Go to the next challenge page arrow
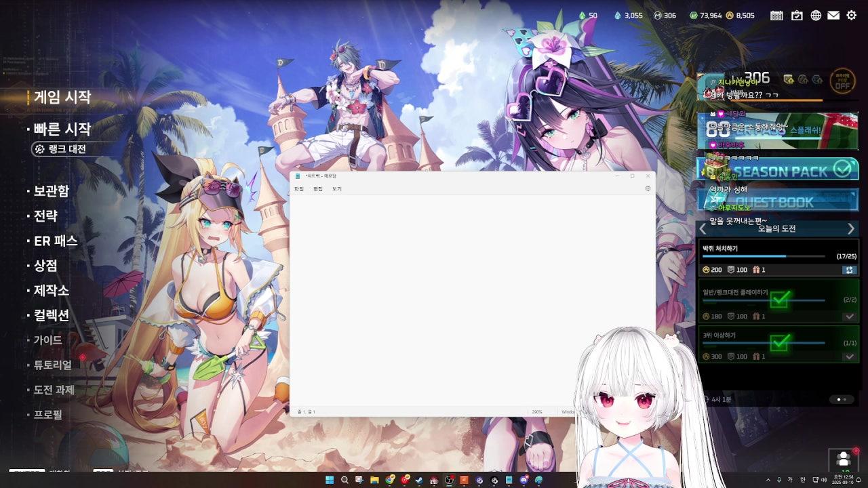868x488 pixels. click(x=851, y=229)
